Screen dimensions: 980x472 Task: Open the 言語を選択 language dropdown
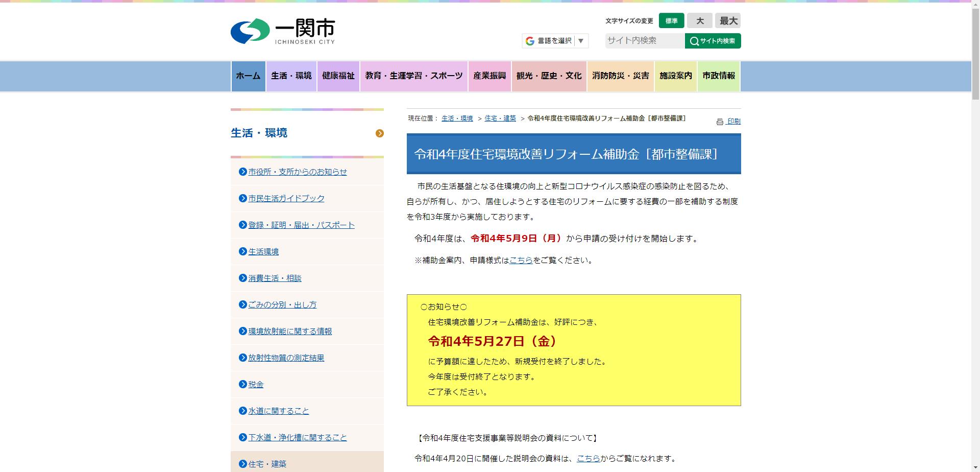point(555,41)
